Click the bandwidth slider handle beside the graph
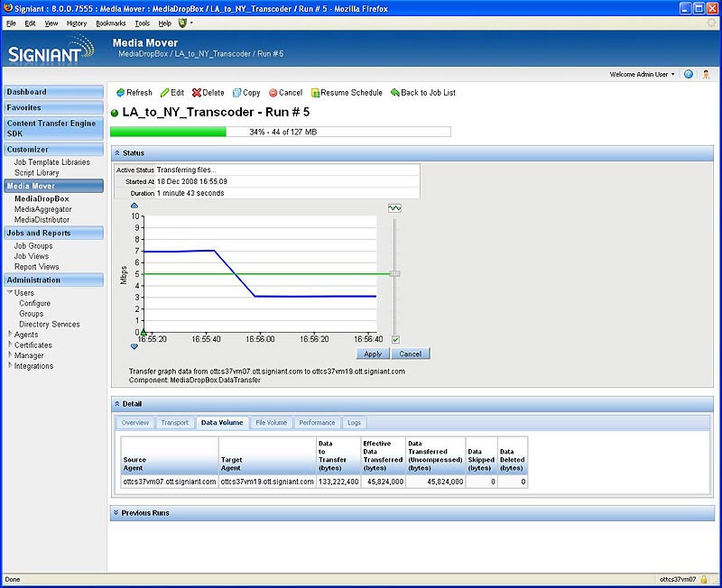The width and height of the screenshot is (722, 588). [x=394, y=274]
